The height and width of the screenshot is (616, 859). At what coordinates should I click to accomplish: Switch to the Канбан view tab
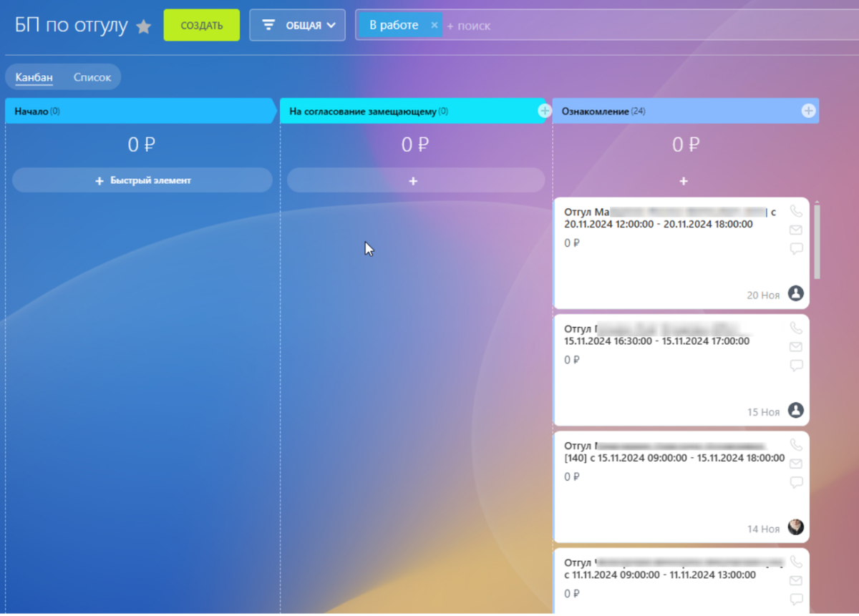point(34,77)
